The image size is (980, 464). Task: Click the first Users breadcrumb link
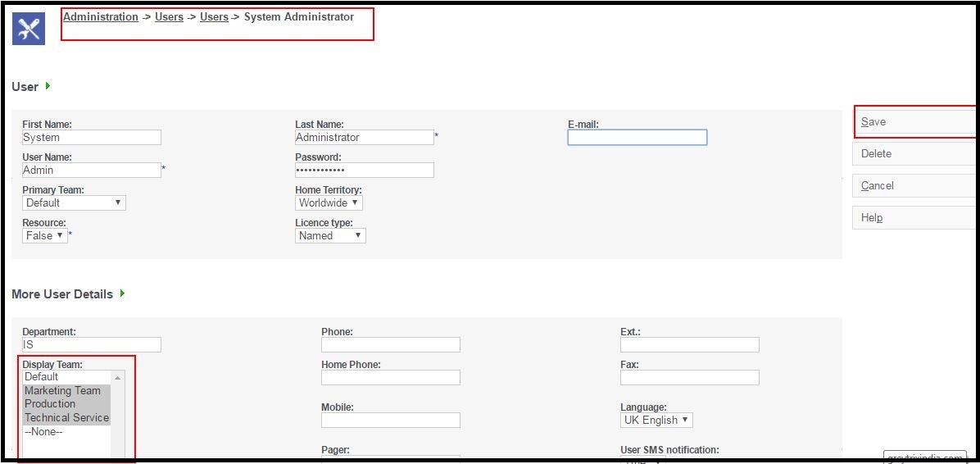pos(169,16)
